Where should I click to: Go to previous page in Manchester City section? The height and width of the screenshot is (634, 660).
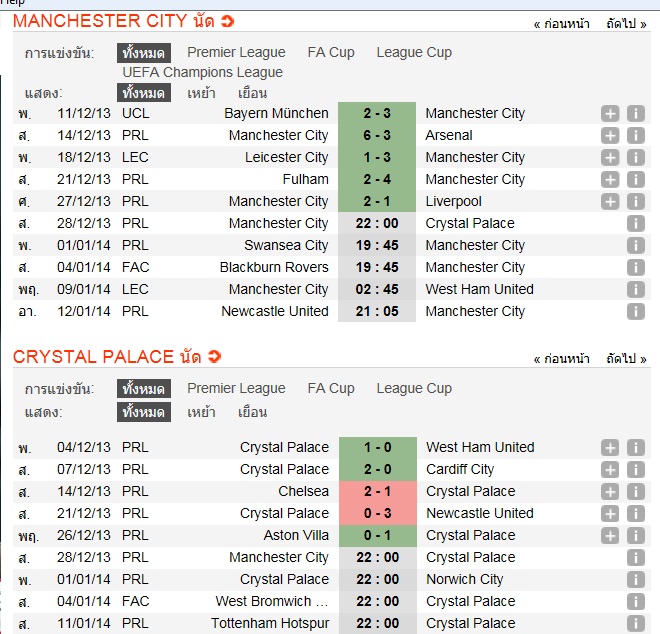click(x=561, y=22)
